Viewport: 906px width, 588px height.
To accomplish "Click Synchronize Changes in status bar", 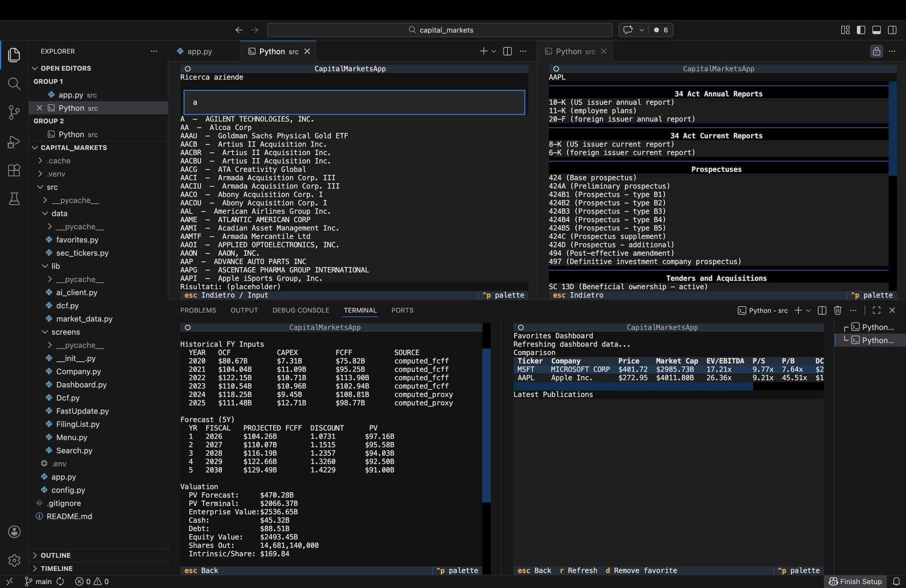I will point(60,581).
